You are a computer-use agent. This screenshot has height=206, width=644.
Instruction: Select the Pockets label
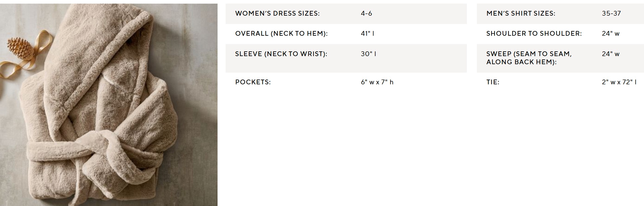coord(253,82)
